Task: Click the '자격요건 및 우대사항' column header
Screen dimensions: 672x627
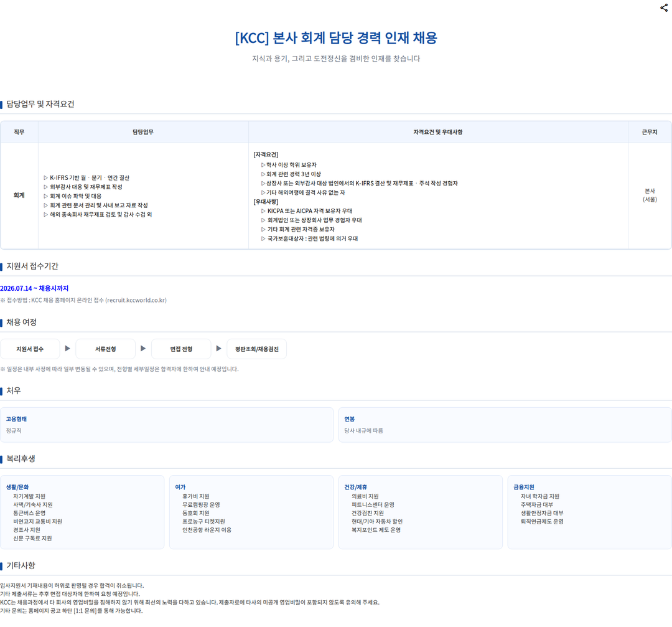Action: [438, 132]
